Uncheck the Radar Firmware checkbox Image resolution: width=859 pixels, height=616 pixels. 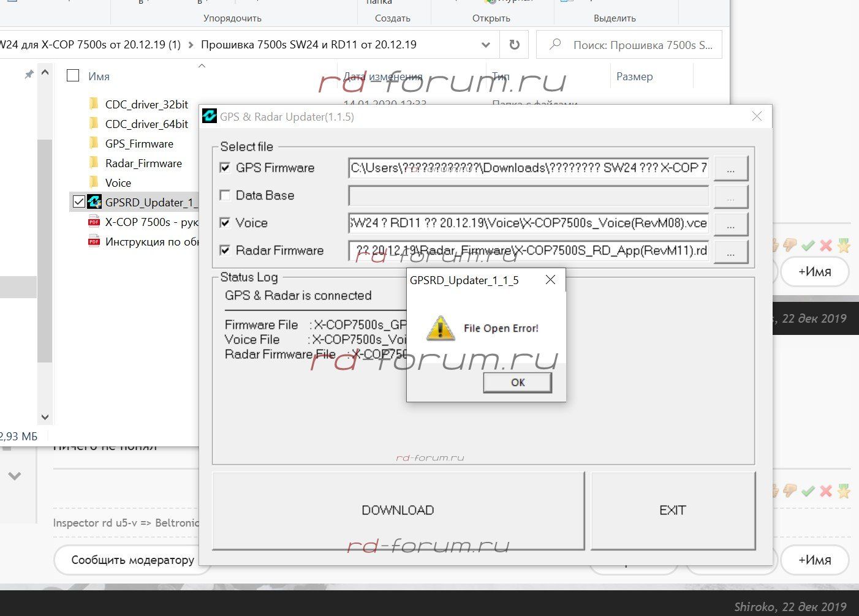225,250
